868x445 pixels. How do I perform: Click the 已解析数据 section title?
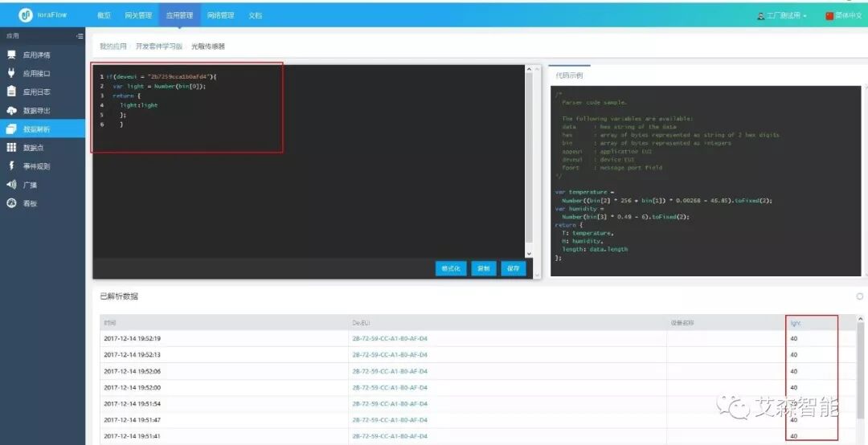[119, 296]
